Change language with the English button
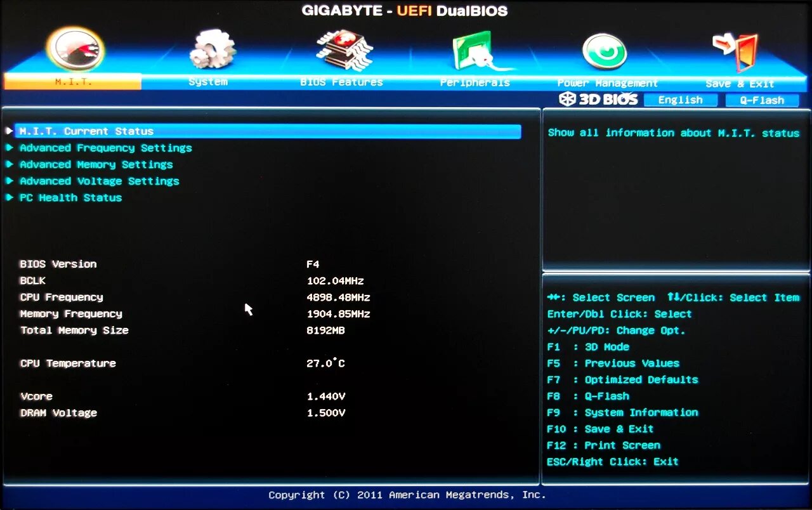This screenshot has width=812, height=510. click(681, 100)
